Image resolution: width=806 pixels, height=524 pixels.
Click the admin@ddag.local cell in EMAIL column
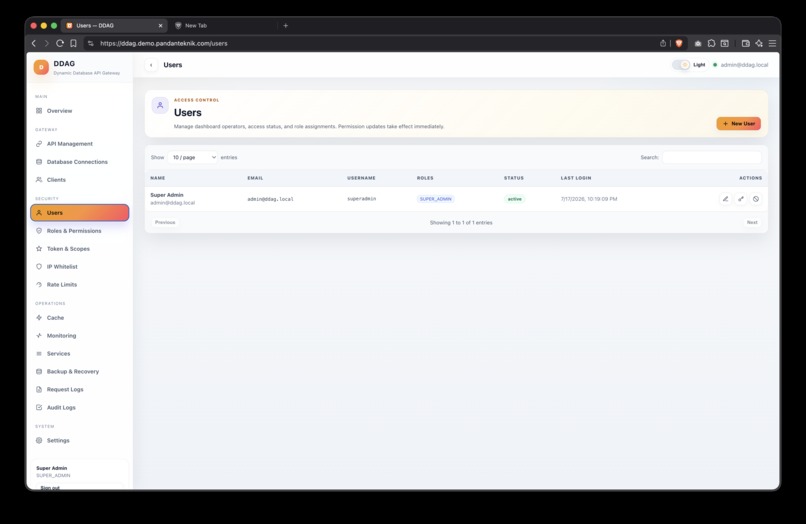click(x=270, y=199)
